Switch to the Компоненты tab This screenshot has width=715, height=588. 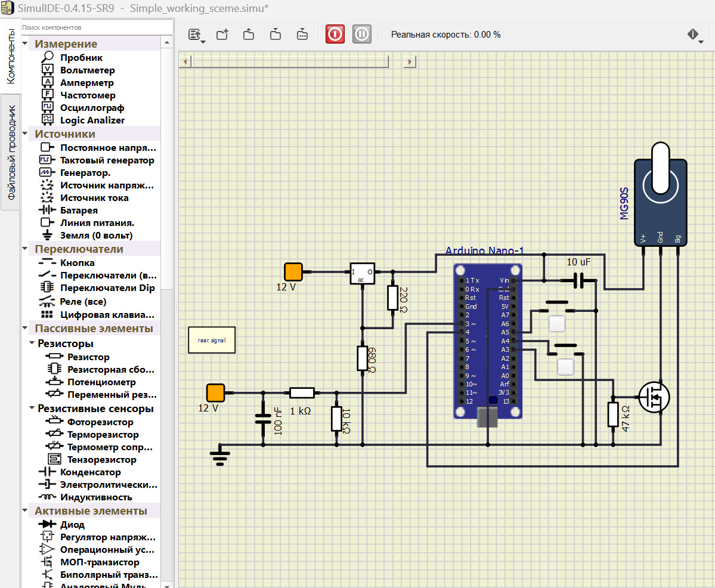[11, 56]
